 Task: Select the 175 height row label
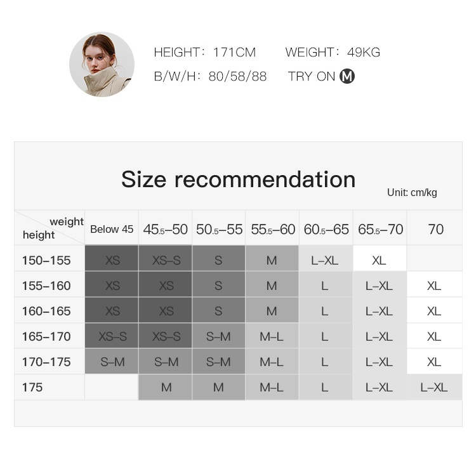[x=32, y=388]
